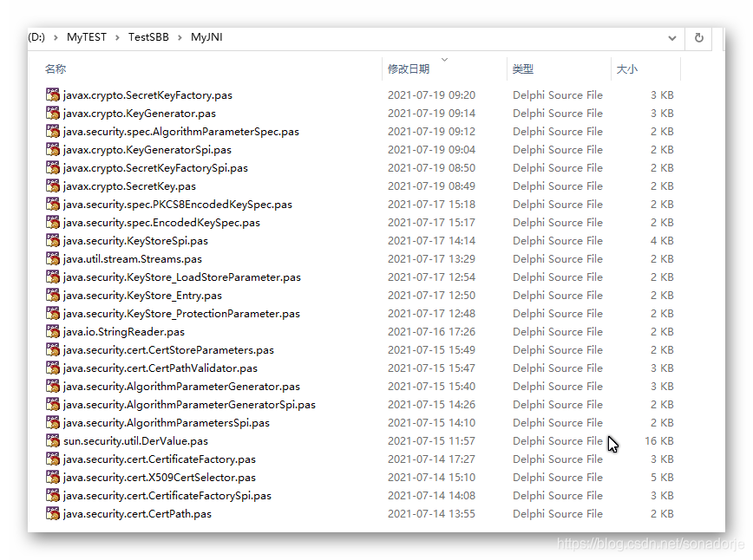The height and width of the screenshot is (560, 753).
Task: Open the address bar history dropdown
Action: pos(671,38)
